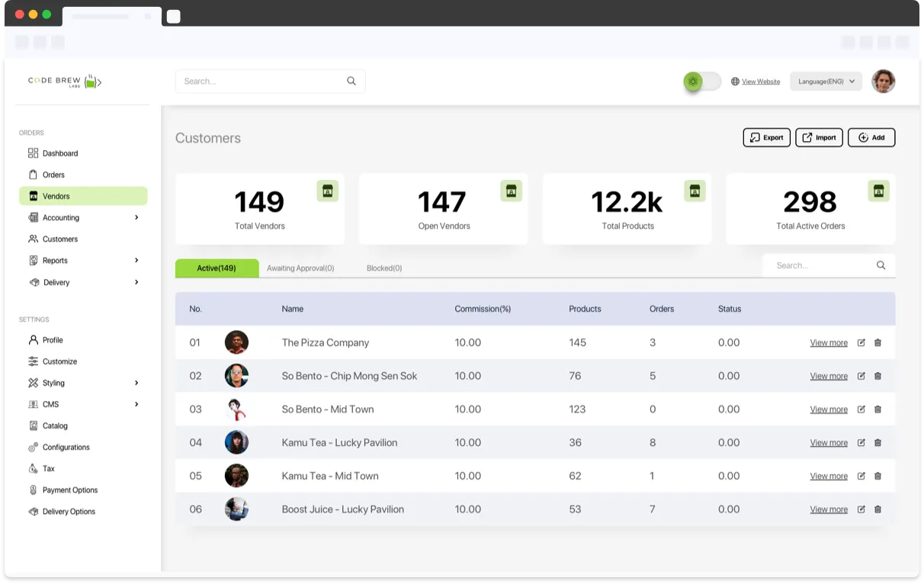
Task: Switch to the Blocked(0) tab
Action: coord(384,268)
